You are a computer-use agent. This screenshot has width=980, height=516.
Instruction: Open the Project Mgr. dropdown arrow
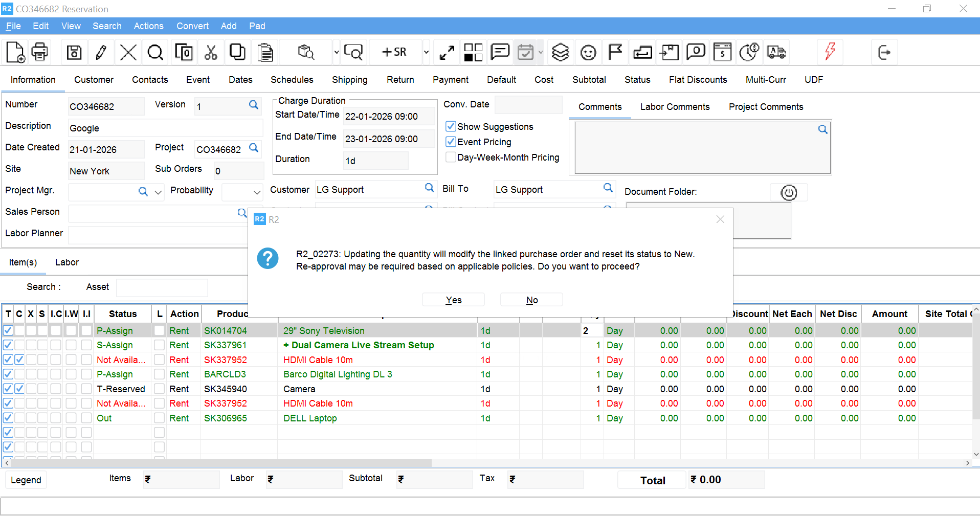point(158,192)
